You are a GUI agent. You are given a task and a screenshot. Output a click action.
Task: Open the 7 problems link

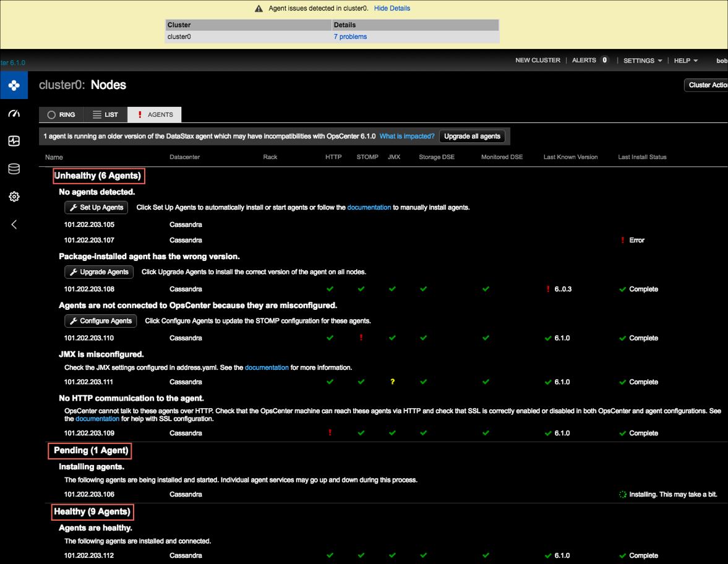pos(350,36)
